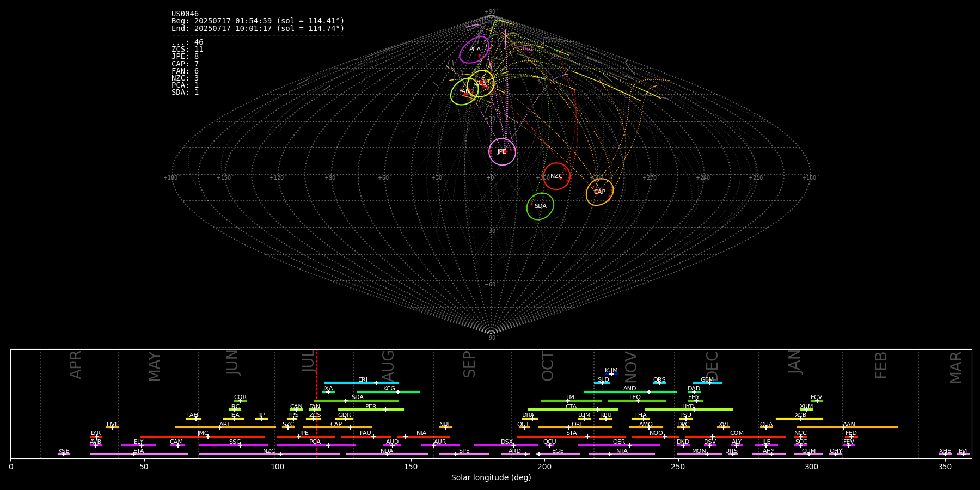Click the SPE shower bar in the timeline
This screenshot has height=490, width=980.
click(464, 454)
